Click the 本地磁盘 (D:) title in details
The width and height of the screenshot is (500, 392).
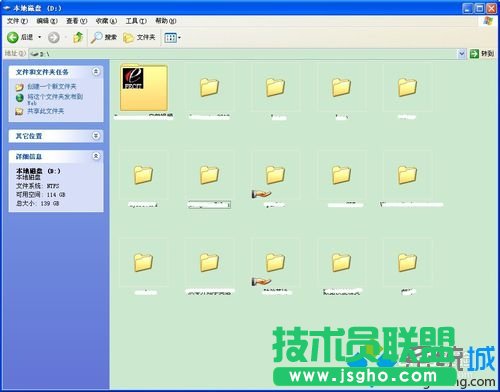38,171
